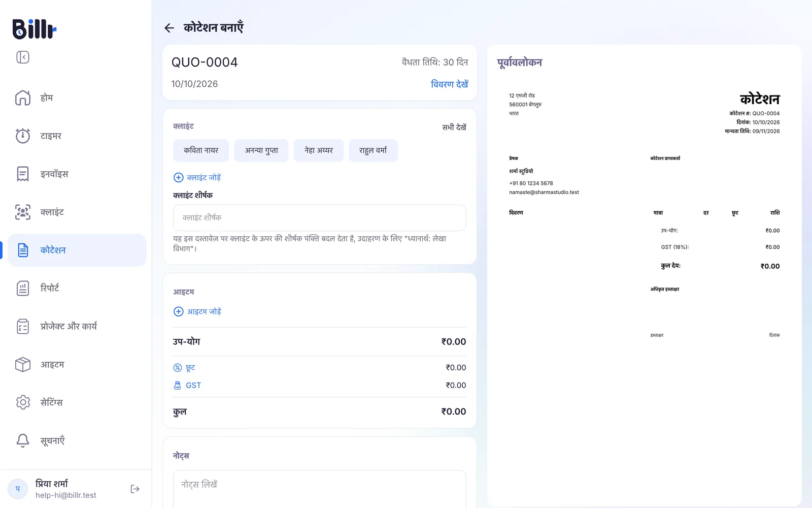Click सभी देखें for clients
Image resolution: width=812 pixels, height=508 pixels.
pos(454,127)
